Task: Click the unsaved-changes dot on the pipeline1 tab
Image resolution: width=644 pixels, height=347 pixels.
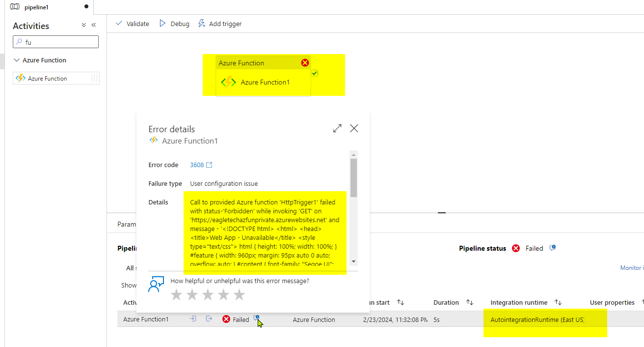Action: pyautogui.click(x=86, y=7)
